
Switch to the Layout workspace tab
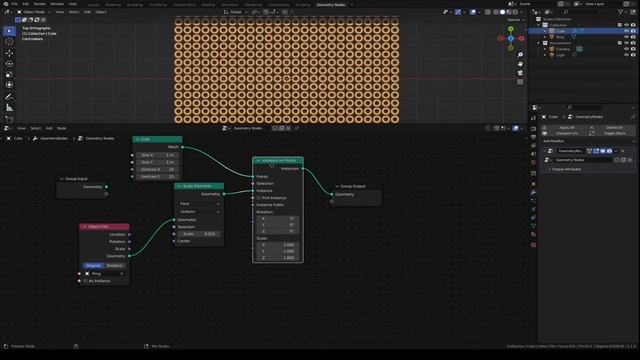point(93,5)
